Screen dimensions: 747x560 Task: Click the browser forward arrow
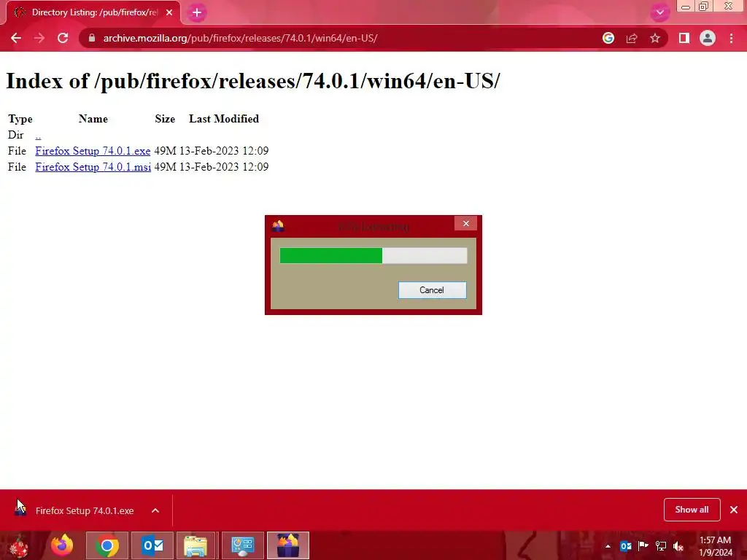(39, 38)
